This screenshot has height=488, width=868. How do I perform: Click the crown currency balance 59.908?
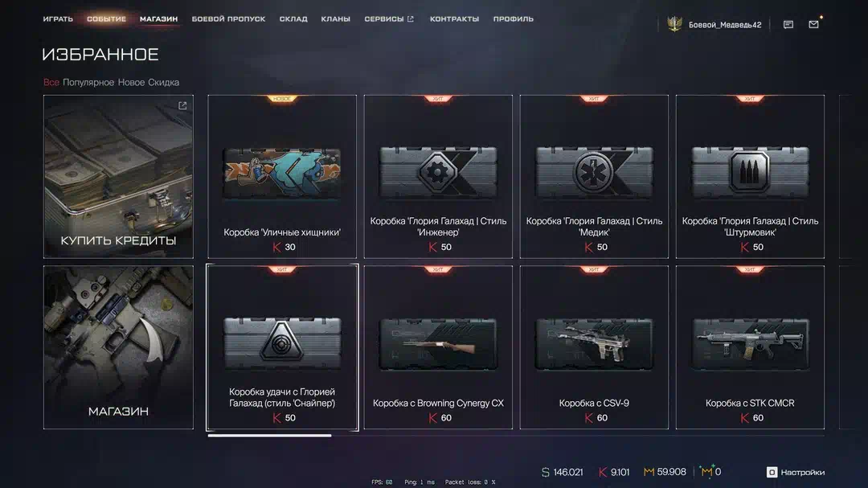tap(665, 472)
